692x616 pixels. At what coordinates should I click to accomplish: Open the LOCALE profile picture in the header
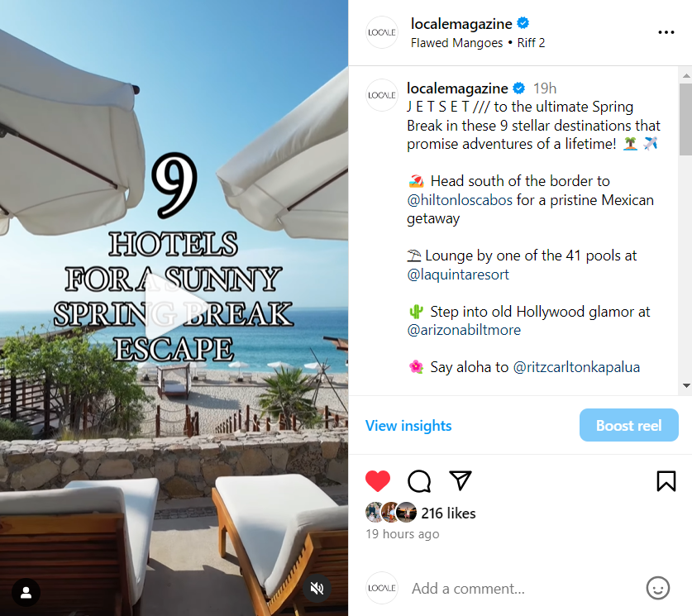(382, 32)
